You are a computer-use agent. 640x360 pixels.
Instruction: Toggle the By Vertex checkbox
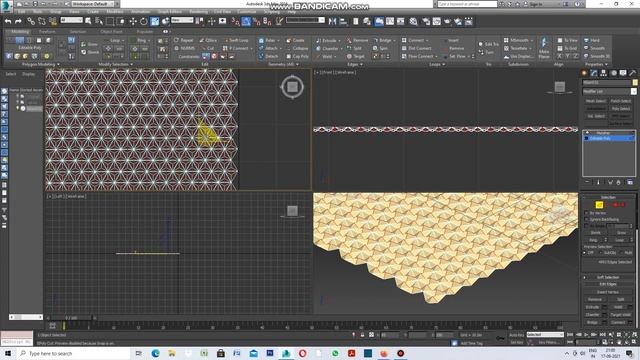587,213
